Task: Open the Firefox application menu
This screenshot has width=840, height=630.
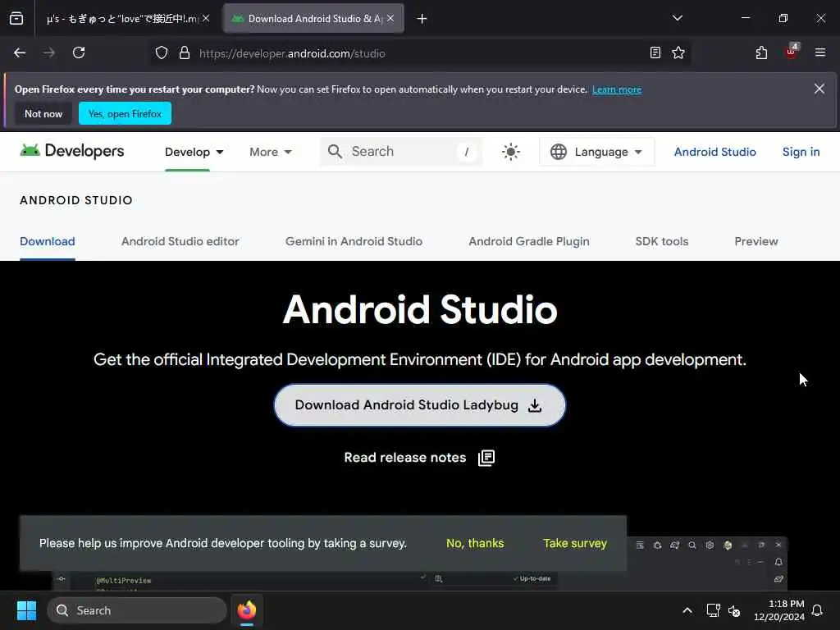Action: [x=820, y=52]
